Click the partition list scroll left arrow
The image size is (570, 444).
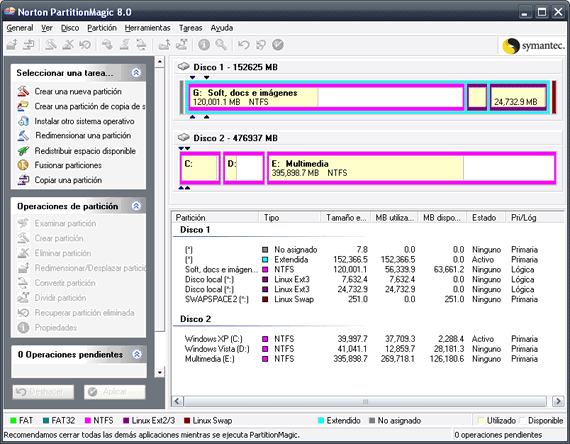tap(177, 401)
